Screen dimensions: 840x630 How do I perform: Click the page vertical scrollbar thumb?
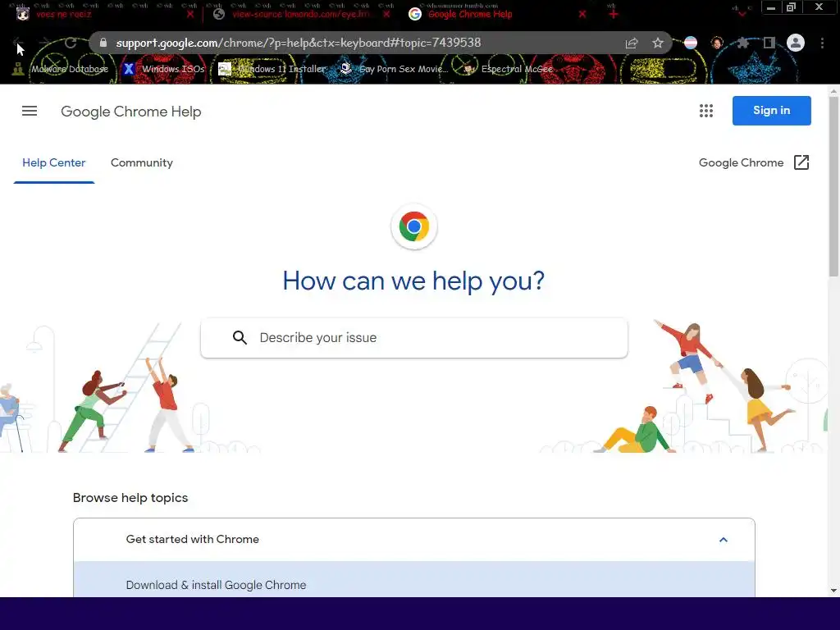[x=833, y=186]
